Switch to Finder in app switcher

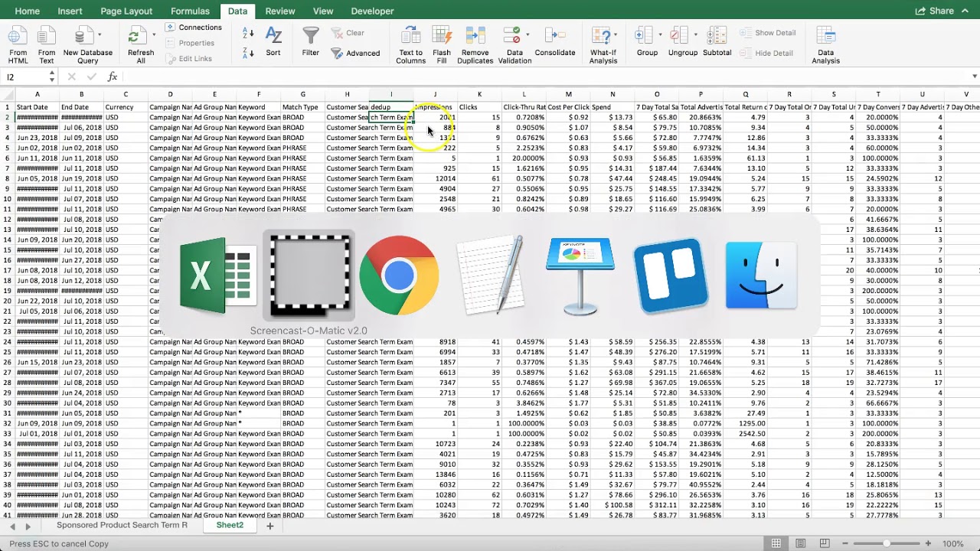[761, 275]
